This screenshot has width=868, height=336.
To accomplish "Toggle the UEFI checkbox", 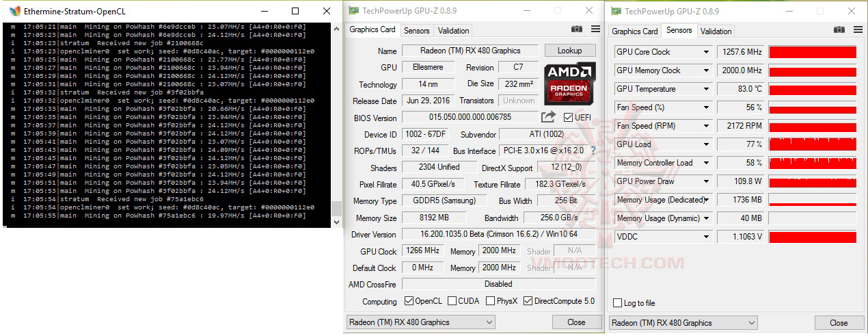I will point(569,117).
